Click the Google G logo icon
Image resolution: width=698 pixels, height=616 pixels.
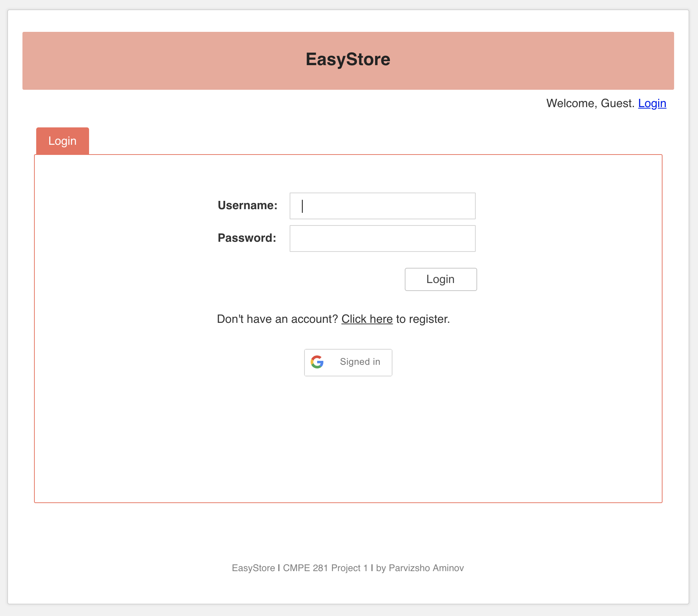pos(317,362)
